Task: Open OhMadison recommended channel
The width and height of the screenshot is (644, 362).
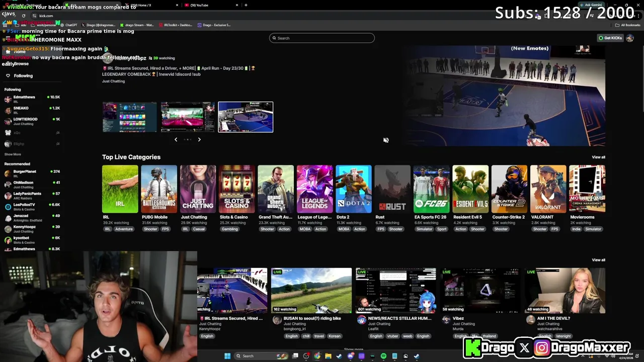Action: 32,185
